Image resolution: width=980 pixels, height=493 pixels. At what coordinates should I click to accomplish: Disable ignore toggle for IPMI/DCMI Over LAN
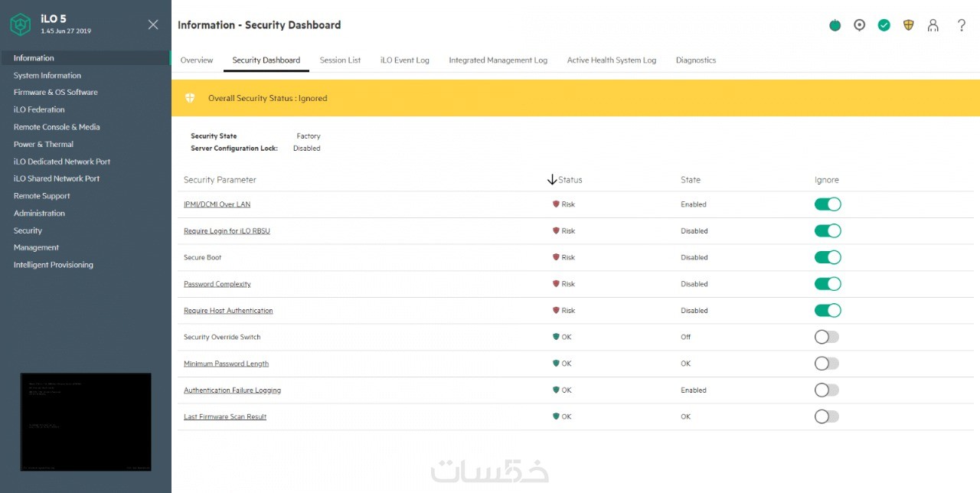click(x=828, y=204)
